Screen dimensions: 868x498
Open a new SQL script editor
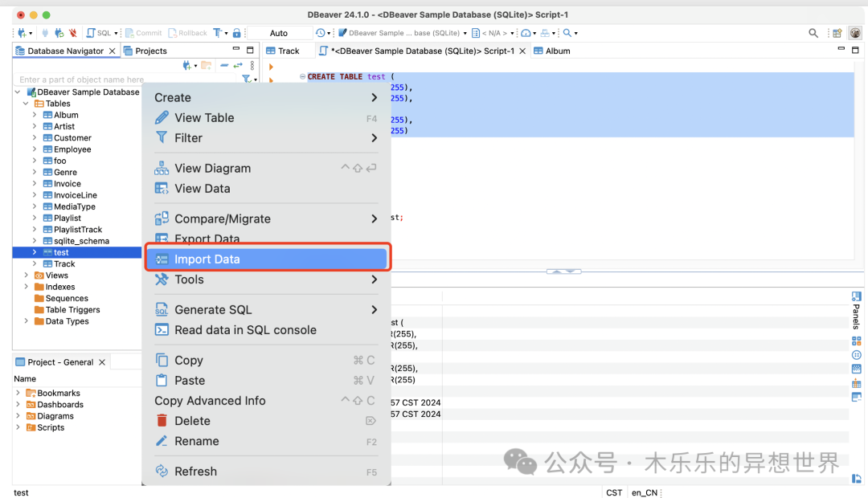(99, 33)
